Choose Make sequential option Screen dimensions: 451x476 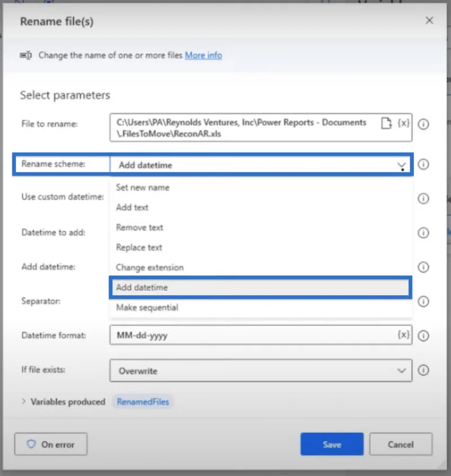(x=260, y=308)
